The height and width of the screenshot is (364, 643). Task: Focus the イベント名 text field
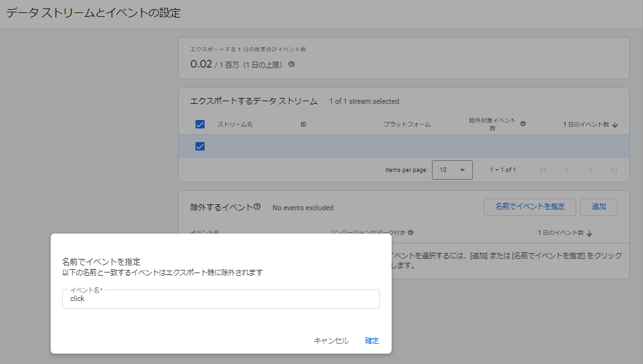pyautogui.click(x=221, y=299)
